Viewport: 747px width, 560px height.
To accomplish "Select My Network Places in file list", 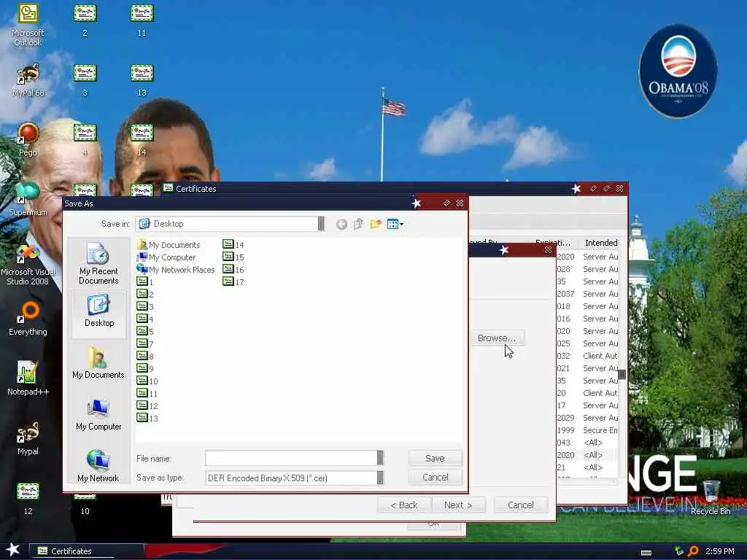I will coord(176,270).
